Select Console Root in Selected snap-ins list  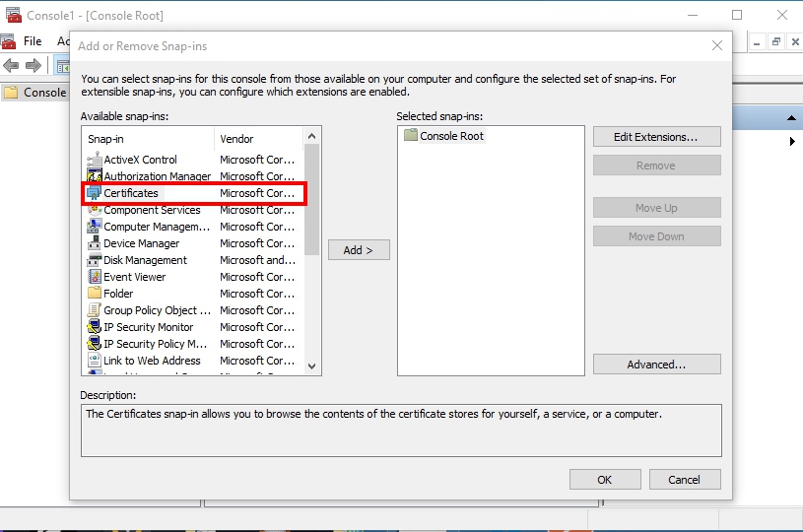(x=451, y=136)
